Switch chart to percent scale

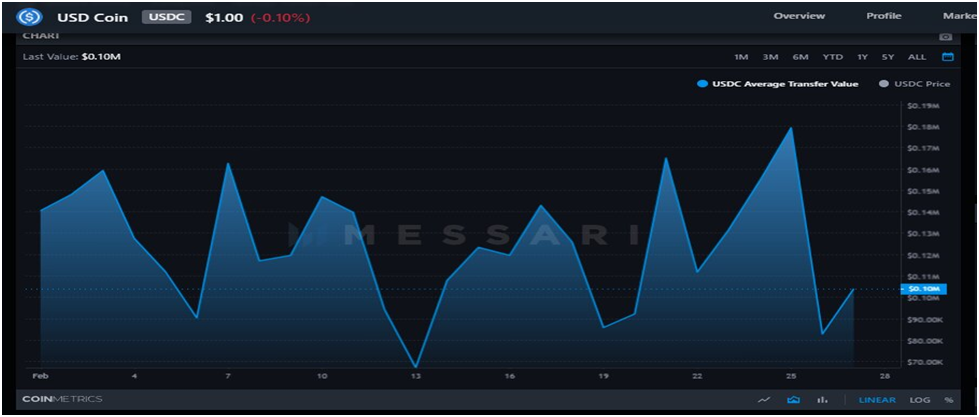coord(947,400)
